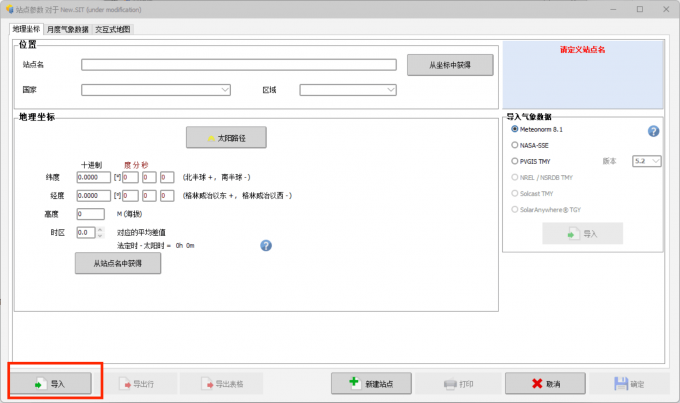Maximize the site parameters window
The height and width of the screenshot is (403, 680).
coord(640,9)
